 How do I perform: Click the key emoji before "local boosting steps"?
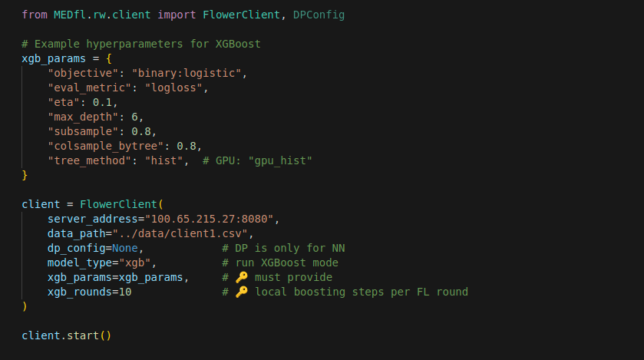(x=241, y=292)
